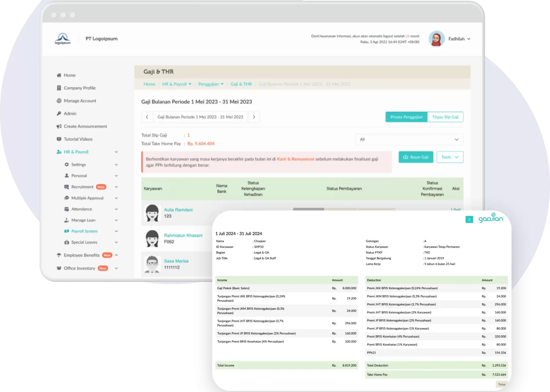The height and width of the screenshot is (392, 550).
Task: Click the teal document icon beside Gadjian logo
Action: [469, 219]
